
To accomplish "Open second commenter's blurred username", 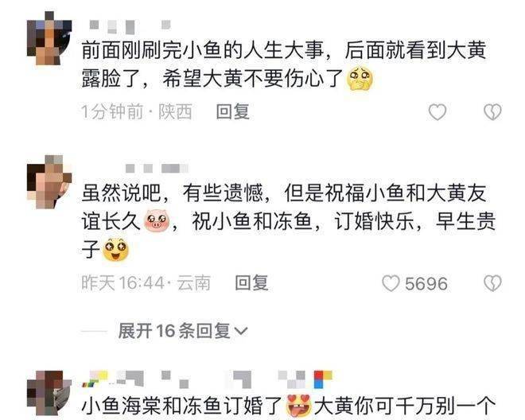I will point(157,168).
